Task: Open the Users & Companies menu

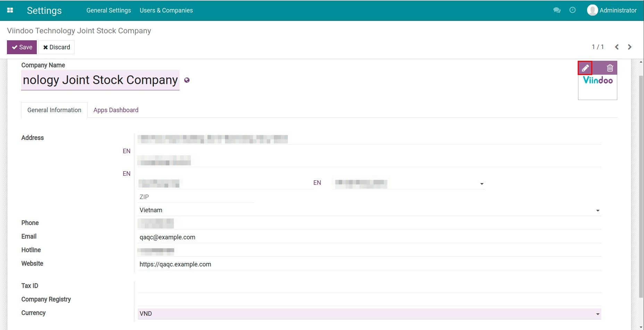Action: (x=166, y=10)
